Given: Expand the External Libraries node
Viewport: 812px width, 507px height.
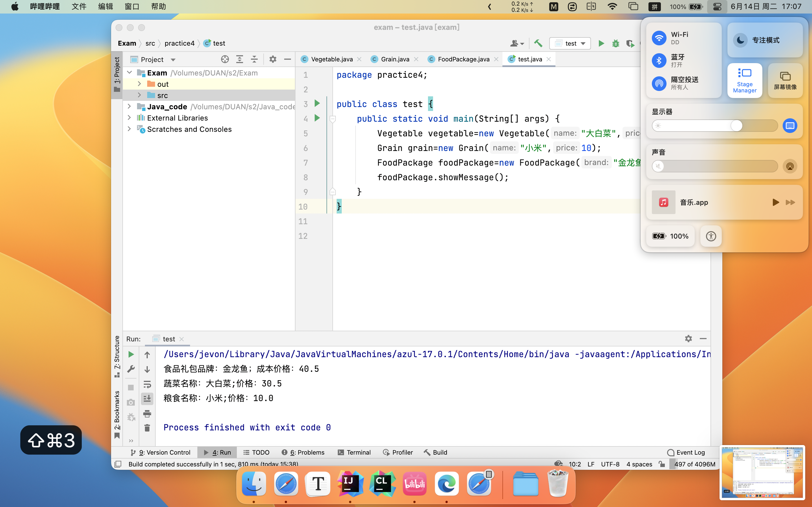Looking at the screenshot, I should (x=129, y=118).
